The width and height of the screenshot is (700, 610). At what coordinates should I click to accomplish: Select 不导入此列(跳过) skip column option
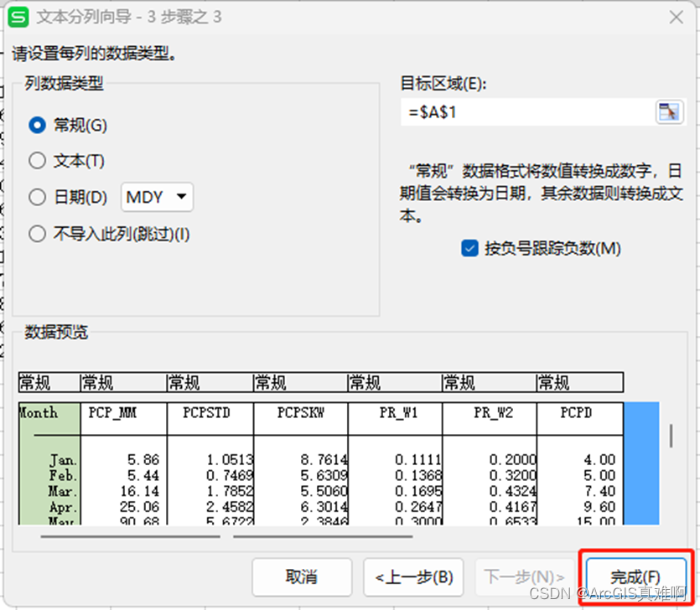coord(109,234)
